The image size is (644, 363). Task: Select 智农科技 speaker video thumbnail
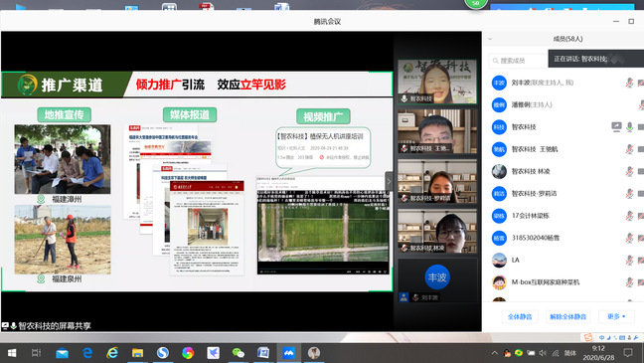tap(437, 82)
